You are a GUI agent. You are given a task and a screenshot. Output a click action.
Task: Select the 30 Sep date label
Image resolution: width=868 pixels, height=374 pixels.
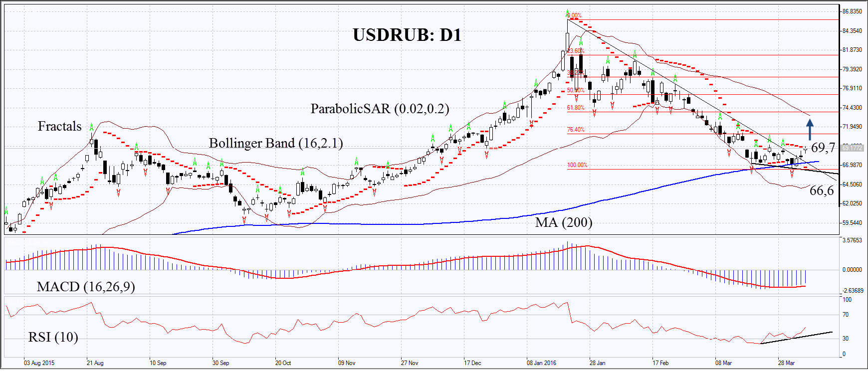click(x=220, y=363)
